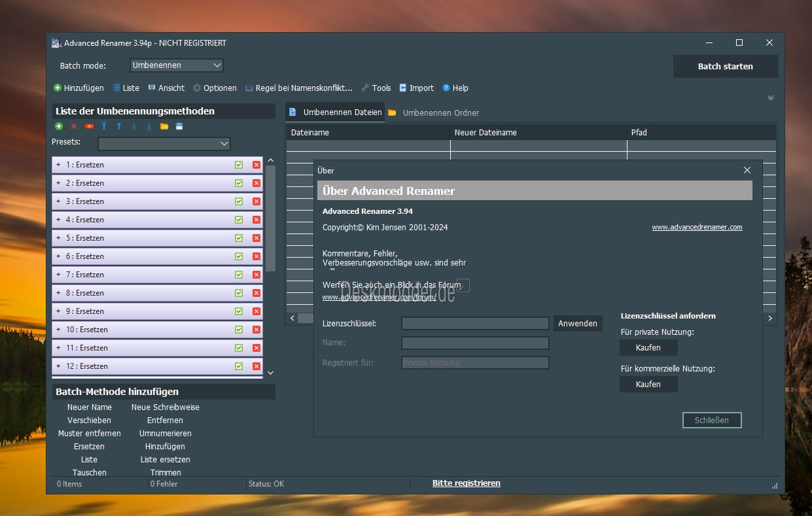The image size is (812, 516).
Task: Switch to the Umbenennen Ordner tab
Action: coord(434,112)
